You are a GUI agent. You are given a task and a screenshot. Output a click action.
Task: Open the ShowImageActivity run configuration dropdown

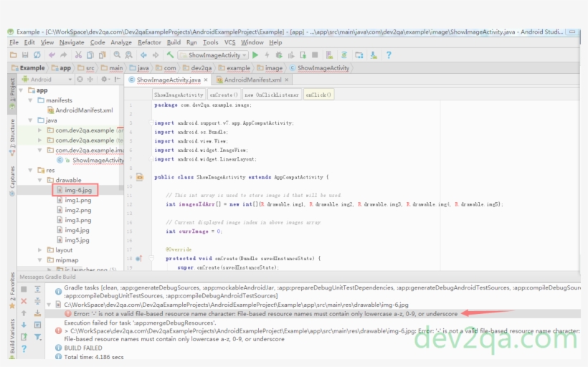pos(213,55)
